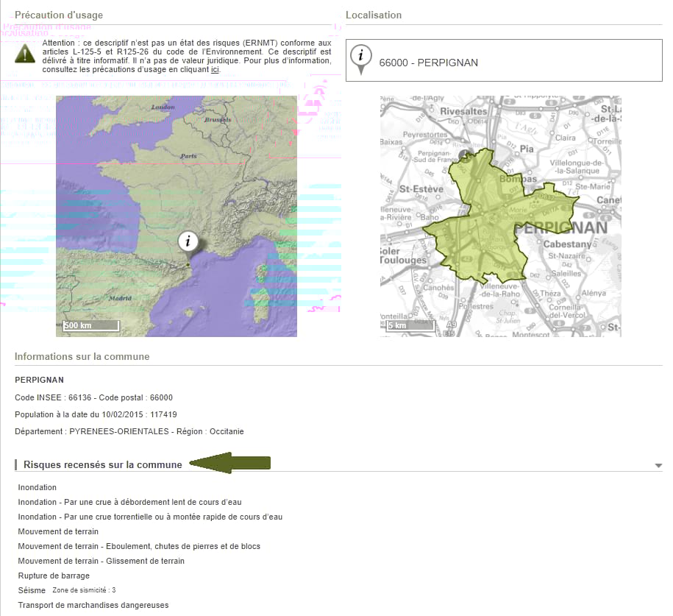This screenshot has width=673, height=616.
Task: Click the PERPIGNAN commune name heading
Action: tap(39, 380)
